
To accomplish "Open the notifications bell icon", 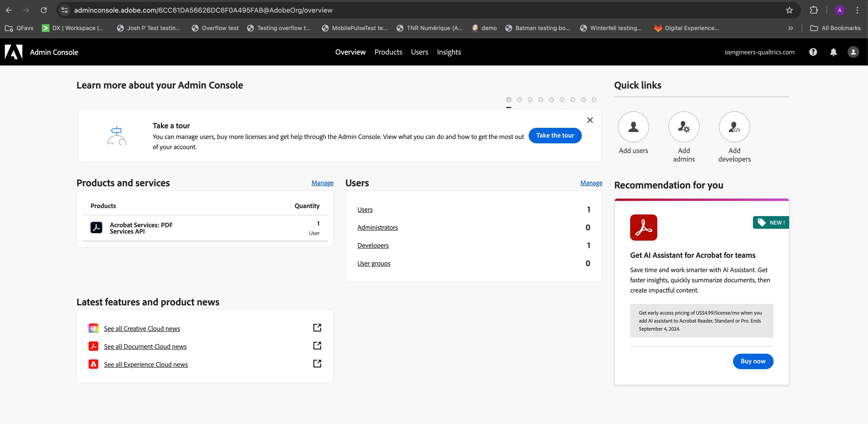I will pyautogui.click(x=833, y=52).
